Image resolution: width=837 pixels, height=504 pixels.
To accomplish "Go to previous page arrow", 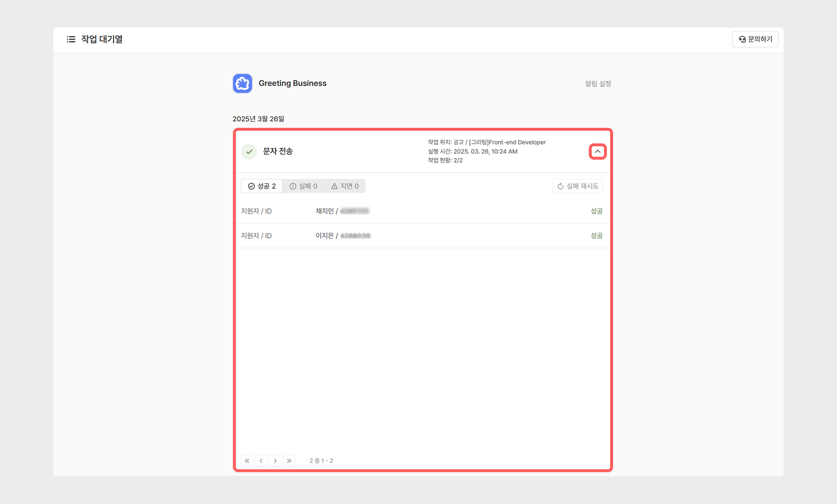I will [261, 461].
